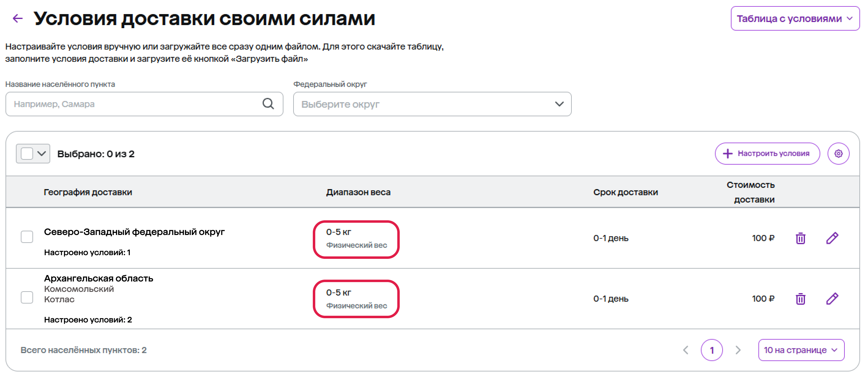Click 0-5 кг in Архангельская область row
Image resolution: width=868 pixels, height=380 pixels.
(338, 292)
